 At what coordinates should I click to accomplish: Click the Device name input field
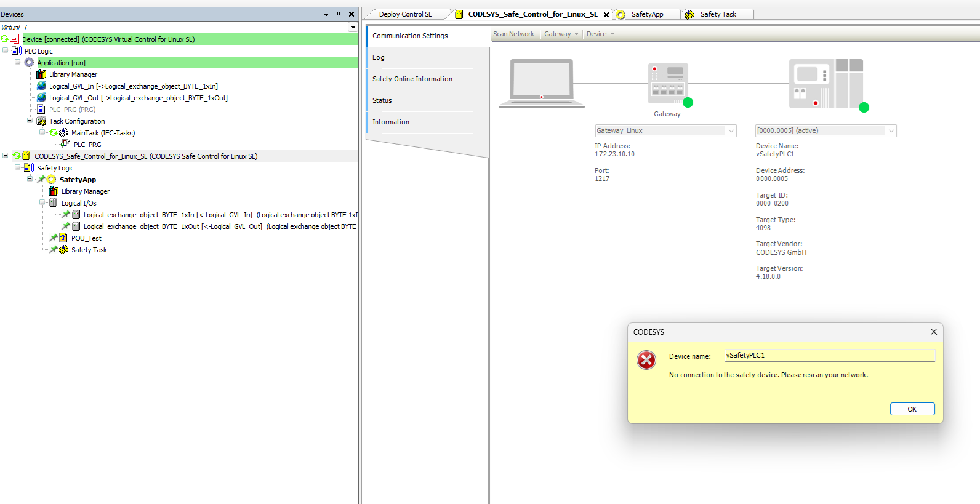[829, 356]
